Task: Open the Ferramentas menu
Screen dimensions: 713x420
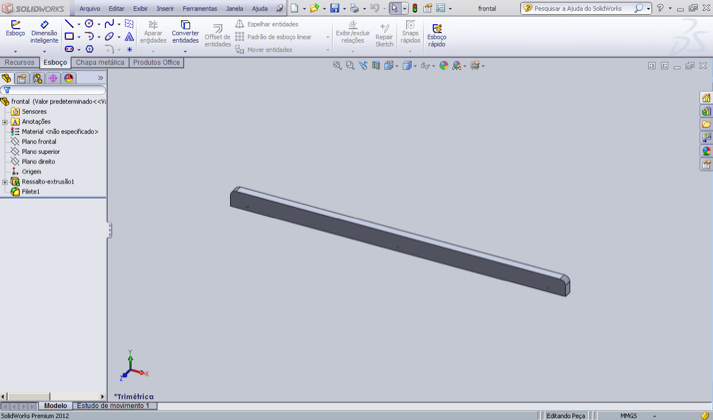Action: (200, 9)
